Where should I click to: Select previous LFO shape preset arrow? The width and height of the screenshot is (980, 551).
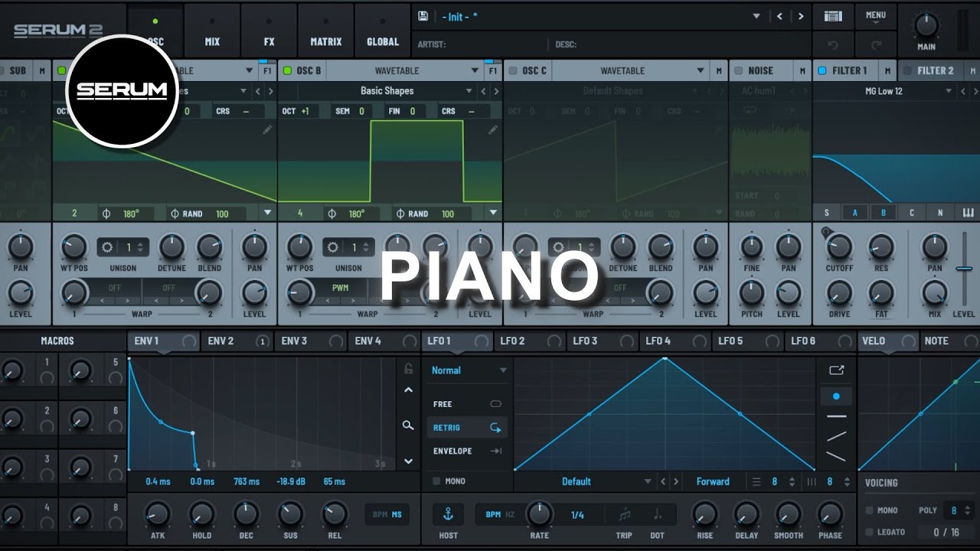tap(664, 482)
